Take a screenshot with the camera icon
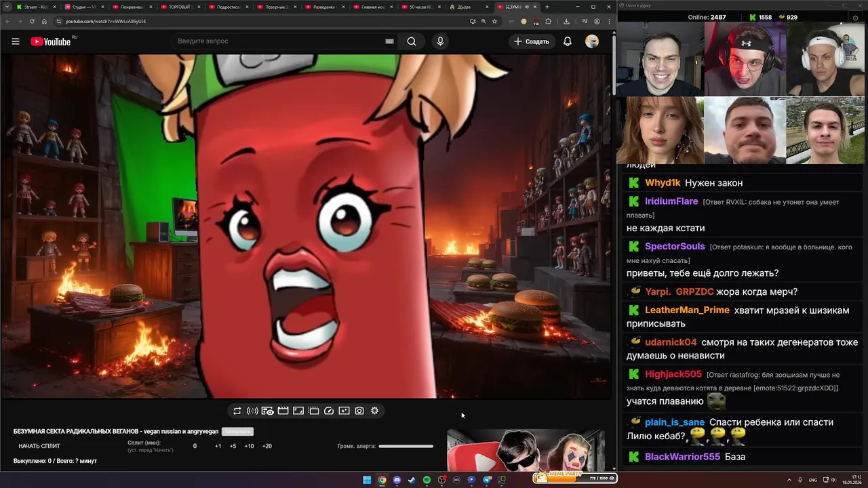Screen dimensions: 868x488 [x=359, y=411]
